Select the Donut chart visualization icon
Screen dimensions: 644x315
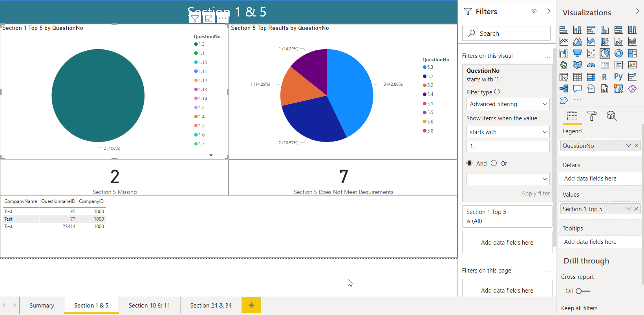click(618, 53)
